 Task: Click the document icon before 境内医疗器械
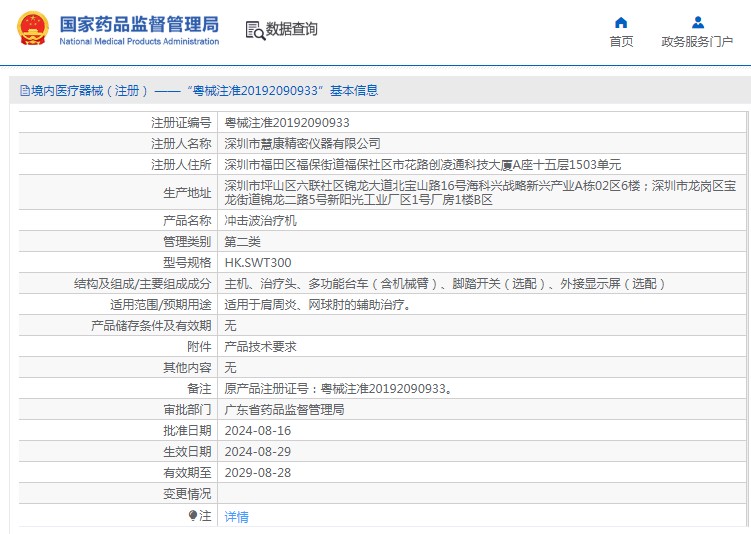pyautogui.click(x=24, y=91)
